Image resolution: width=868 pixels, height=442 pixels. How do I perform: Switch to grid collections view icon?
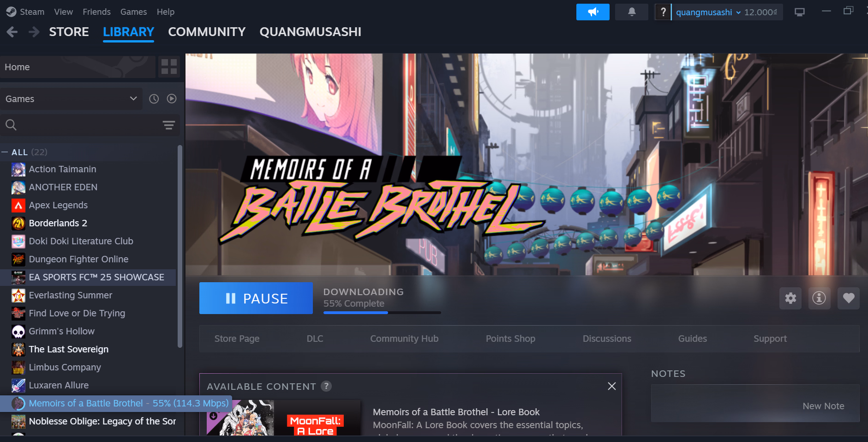pos(169,67)
